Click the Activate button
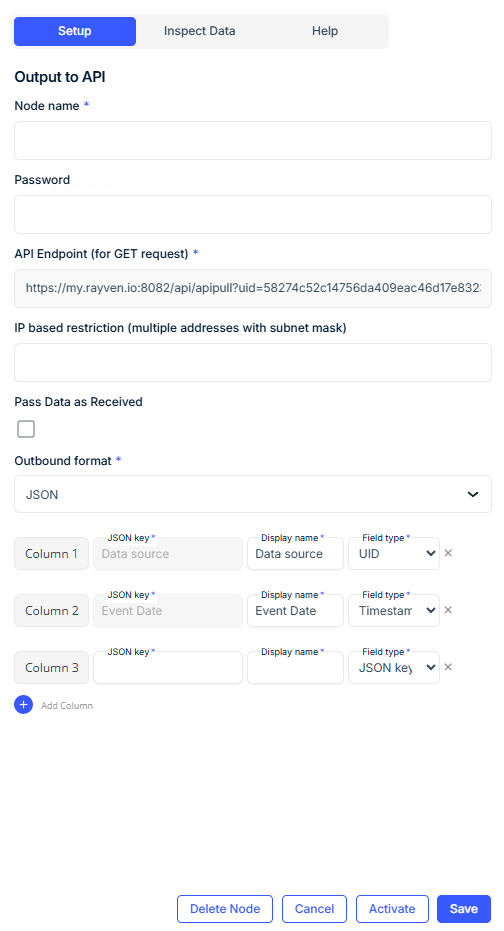 coord(392,909)
